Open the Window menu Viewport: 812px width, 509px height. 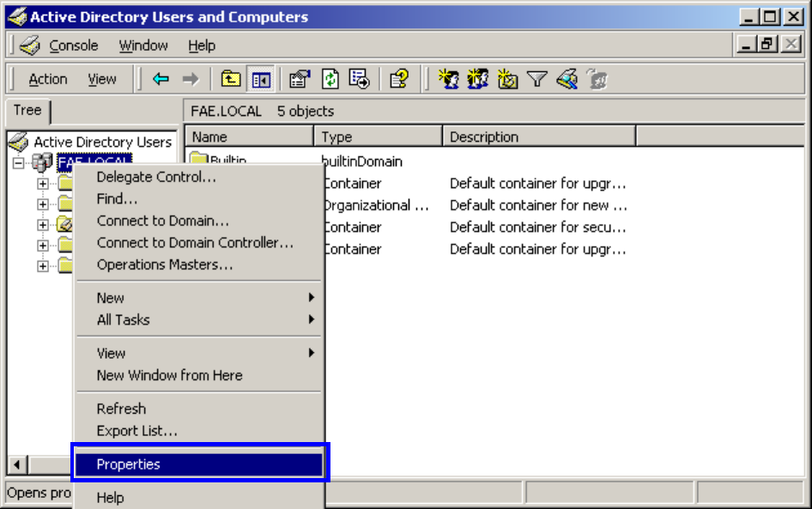143,45
